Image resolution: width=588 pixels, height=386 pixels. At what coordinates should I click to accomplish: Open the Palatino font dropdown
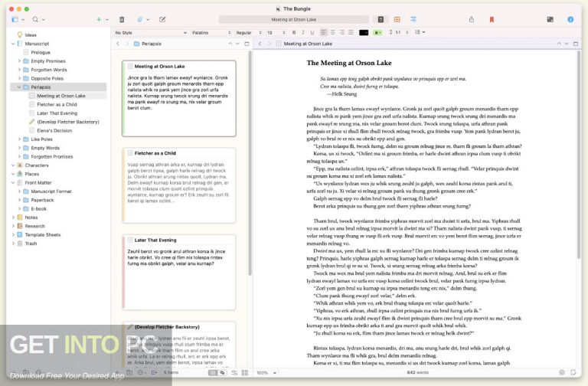[x=211, y=33]
